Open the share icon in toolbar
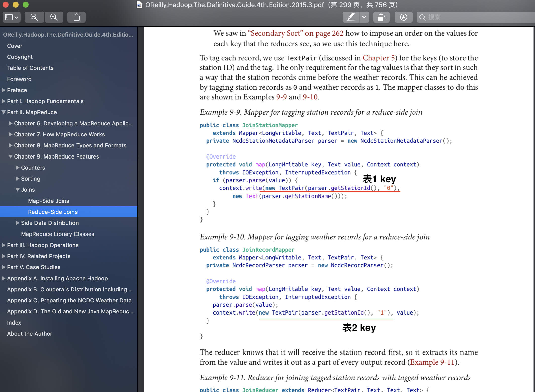535x392 pixels. [x=77, y=17]
